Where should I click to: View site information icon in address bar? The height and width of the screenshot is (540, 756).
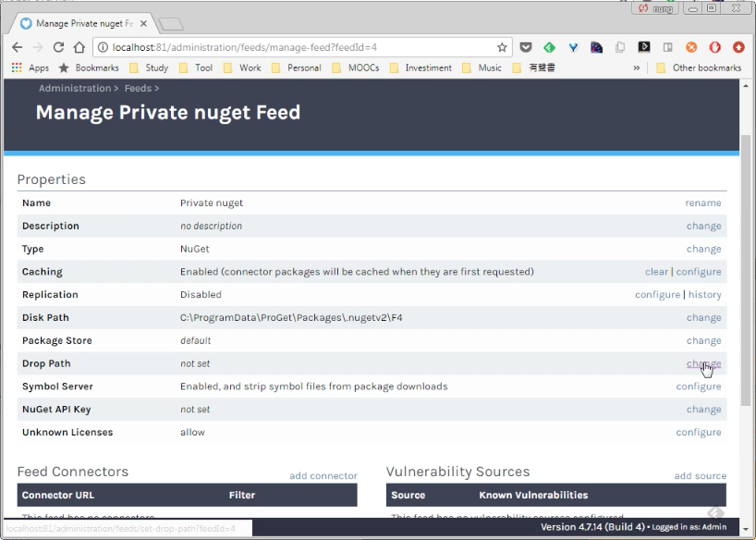pos(103,47)
